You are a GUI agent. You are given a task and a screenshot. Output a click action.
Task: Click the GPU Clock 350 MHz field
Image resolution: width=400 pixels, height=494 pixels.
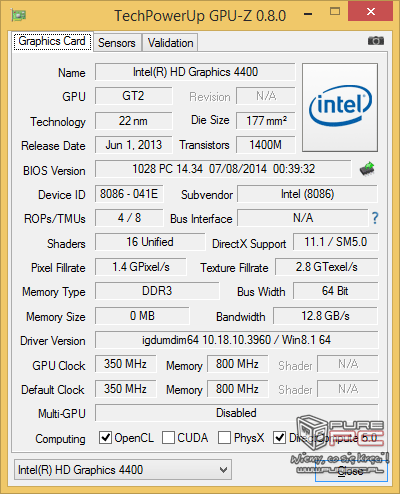[125, 364]
